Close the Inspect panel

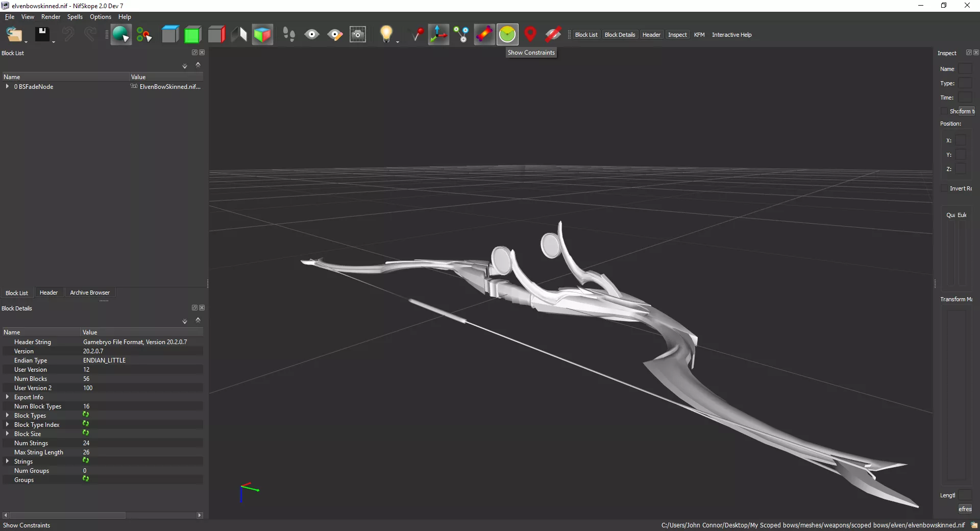point(976,52)
